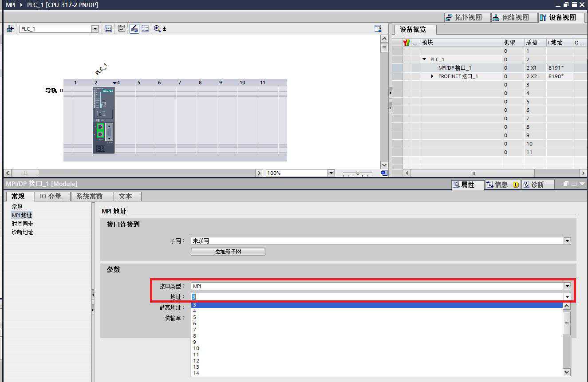Select 时间同步 in the left navigation
588x382 pixels.
point(22,224)
